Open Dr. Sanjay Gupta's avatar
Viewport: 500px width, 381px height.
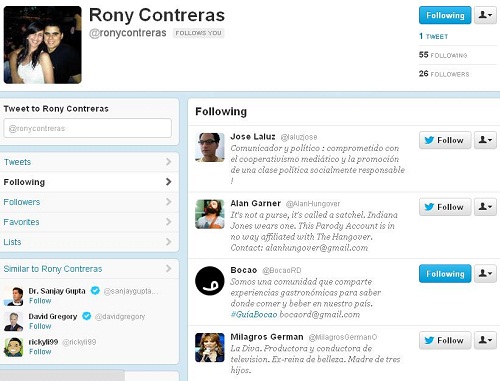click(13, 296)
